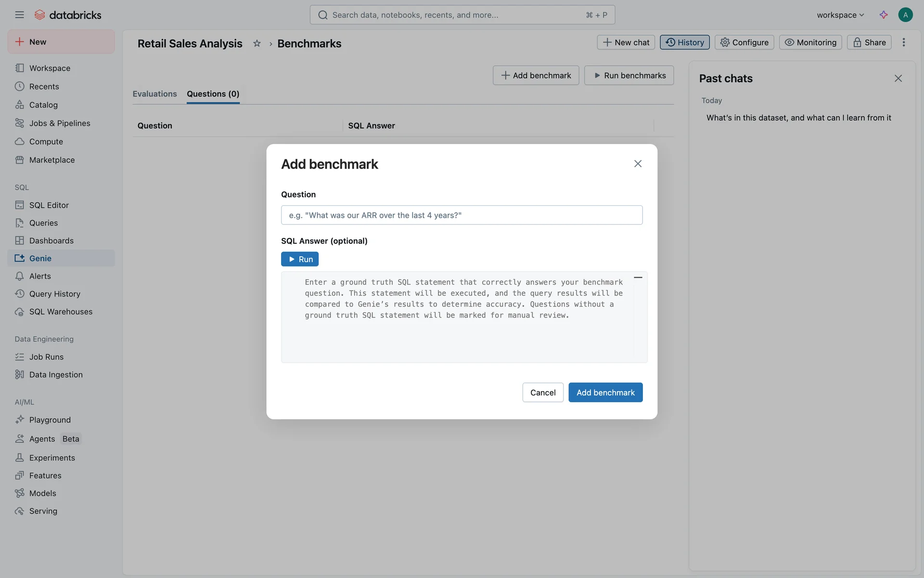Open Catalog from the sidebar
Image resolution: width=924 pixels, height=578 pixels.
[x=43, y=105]
